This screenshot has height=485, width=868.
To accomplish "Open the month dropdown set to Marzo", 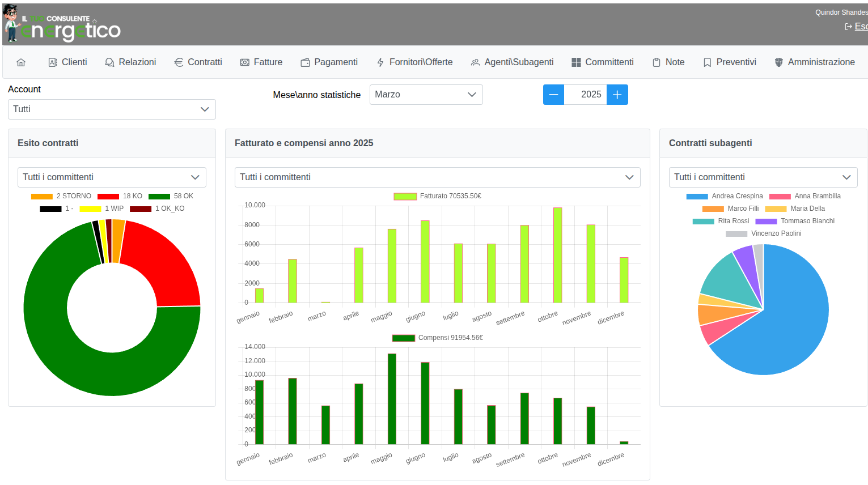I will pos(426,95).
